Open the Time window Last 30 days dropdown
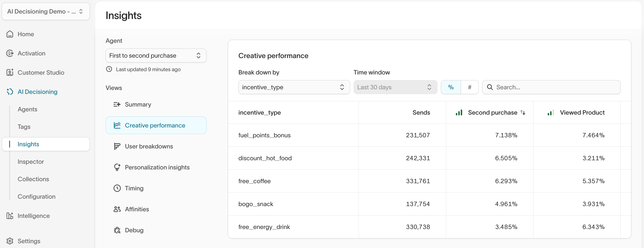The height and width of the screenshot is (248, 644). coord(395,87)
